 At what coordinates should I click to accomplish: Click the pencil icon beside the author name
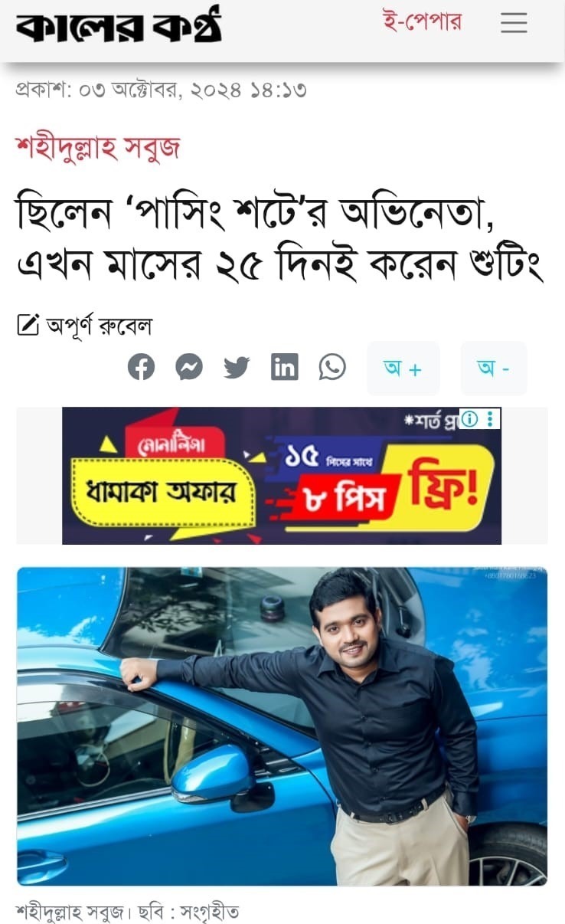[x=28, y=326]
